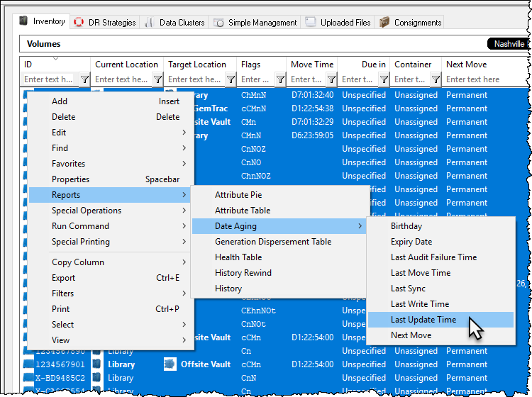Click the Inventory tab icon

pyautogui.click(x=23, y=21)
